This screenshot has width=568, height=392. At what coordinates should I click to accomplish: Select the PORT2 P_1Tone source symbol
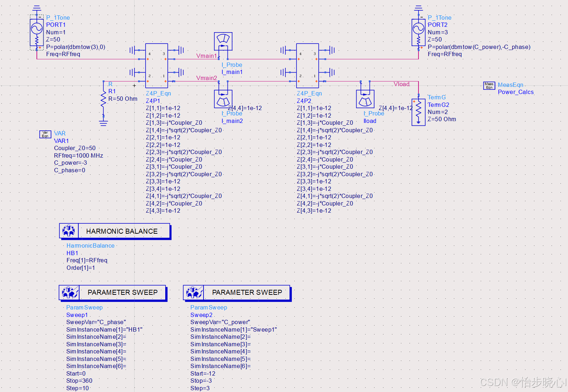[418, 33]
